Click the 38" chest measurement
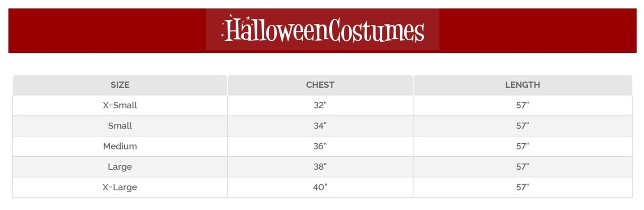 point(320,167)
